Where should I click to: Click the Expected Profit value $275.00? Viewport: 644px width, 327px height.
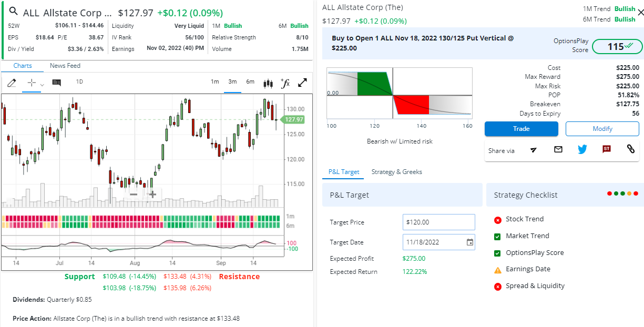tap(414, 258)
